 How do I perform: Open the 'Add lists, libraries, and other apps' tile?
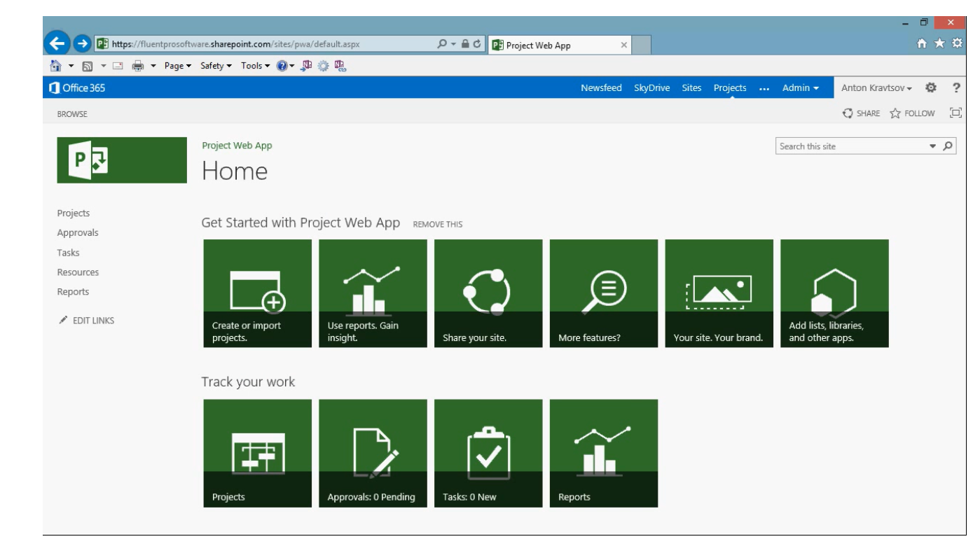click(x=835, y=293)
